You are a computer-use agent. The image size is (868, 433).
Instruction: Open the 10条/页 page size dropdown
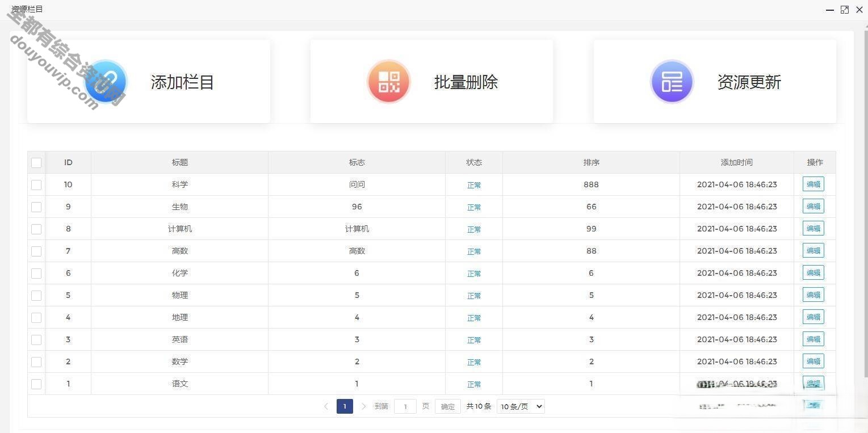click(x=521, y=406)
